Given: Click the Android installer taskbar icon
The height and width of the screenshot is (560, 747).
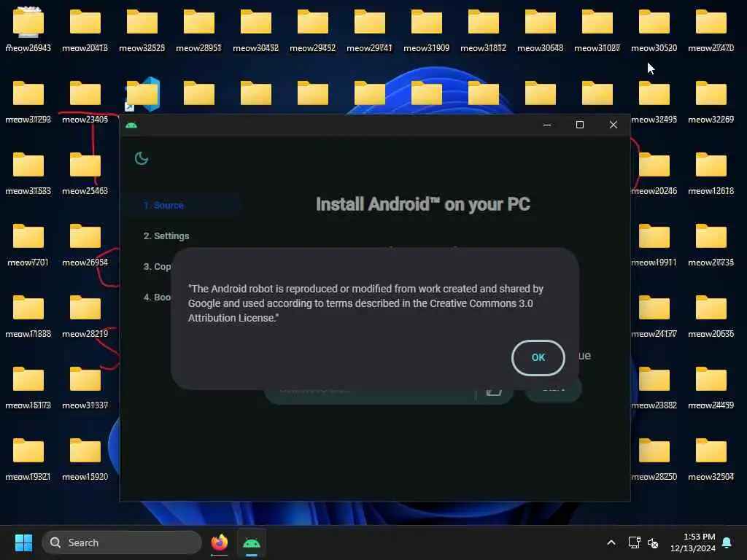Looking at the screenshot, I should pos(252,542).
